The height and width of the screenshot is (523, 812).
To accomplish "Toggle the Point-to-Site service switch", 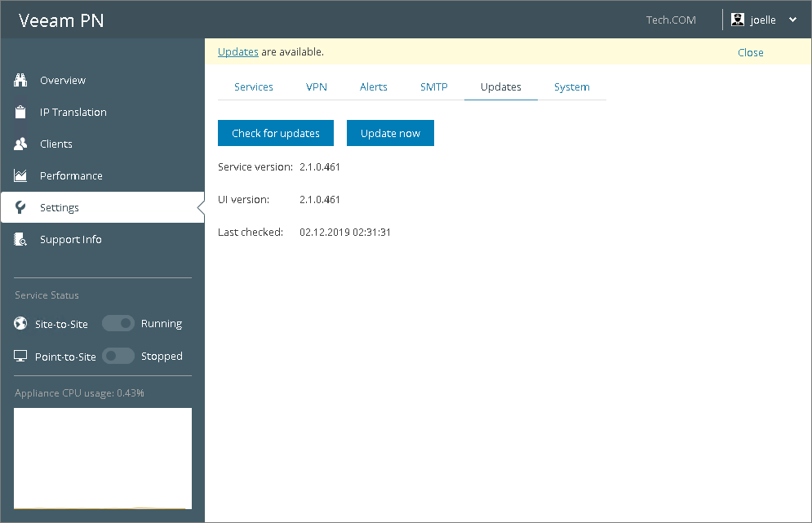I will [x=118, y=357].
